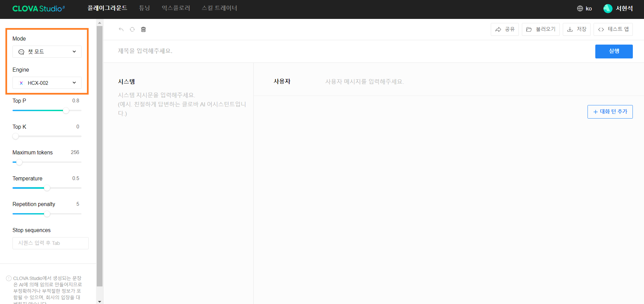Screen dimensions: 644x304
Task: Click the 불러오기 load button
Action: tap(541, 29)
